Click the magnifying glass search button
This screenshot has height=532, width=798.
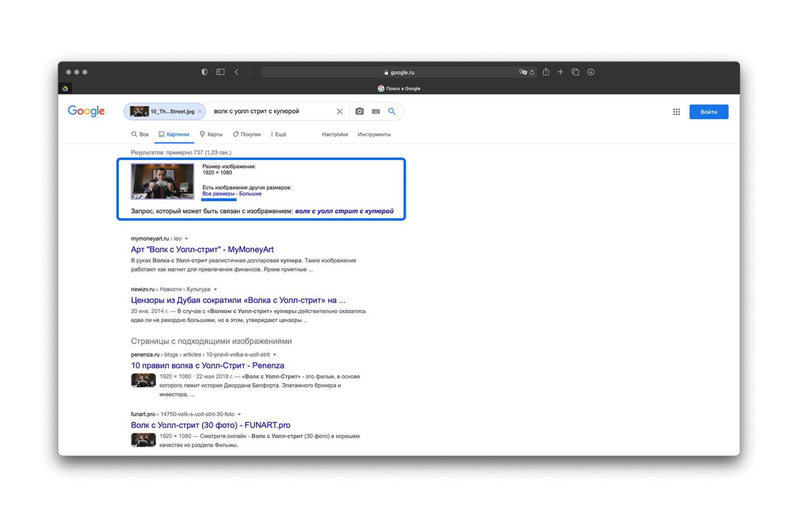point(392,111)
